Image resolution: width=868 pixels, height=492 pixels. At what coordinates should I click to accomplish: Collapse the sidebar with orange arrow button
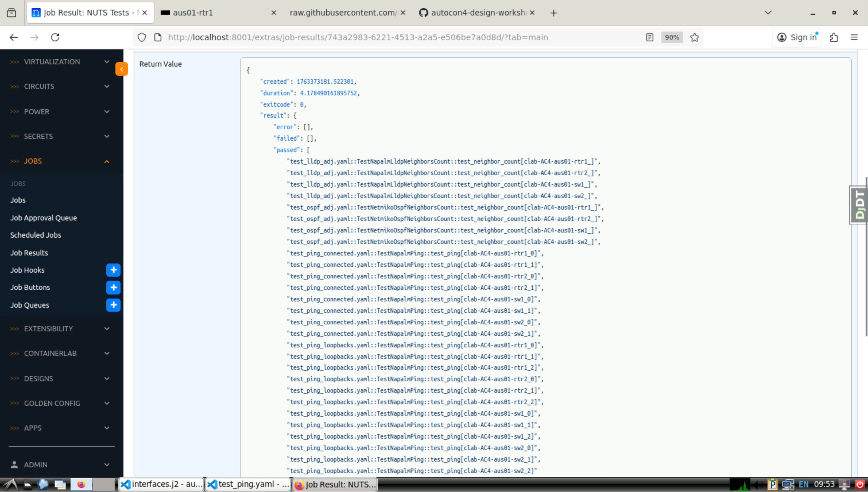coord(121,69)
